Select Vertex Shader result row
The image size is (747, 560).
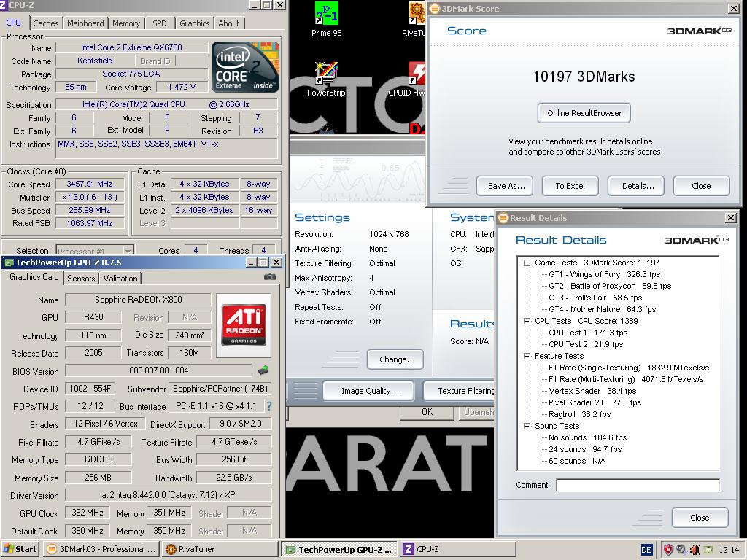[x=592, y=391]
